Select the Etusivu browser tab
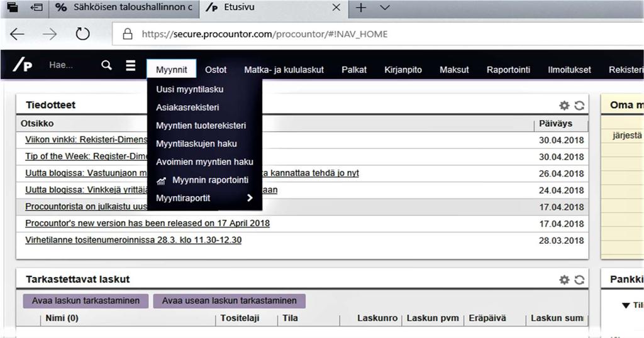Screen dimensions: 644x338 coord(274,8)
